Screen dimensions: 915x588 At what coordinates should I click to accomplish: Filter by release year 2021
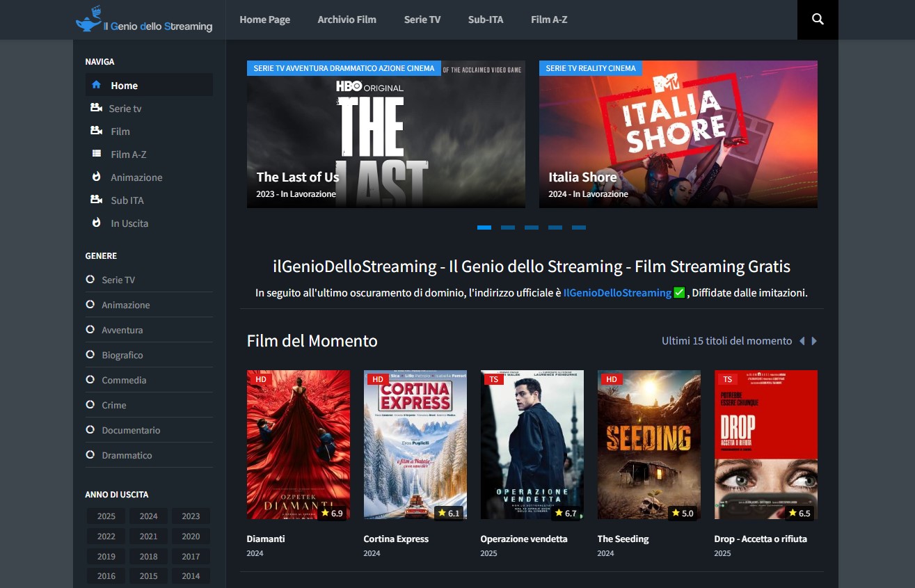148,537
